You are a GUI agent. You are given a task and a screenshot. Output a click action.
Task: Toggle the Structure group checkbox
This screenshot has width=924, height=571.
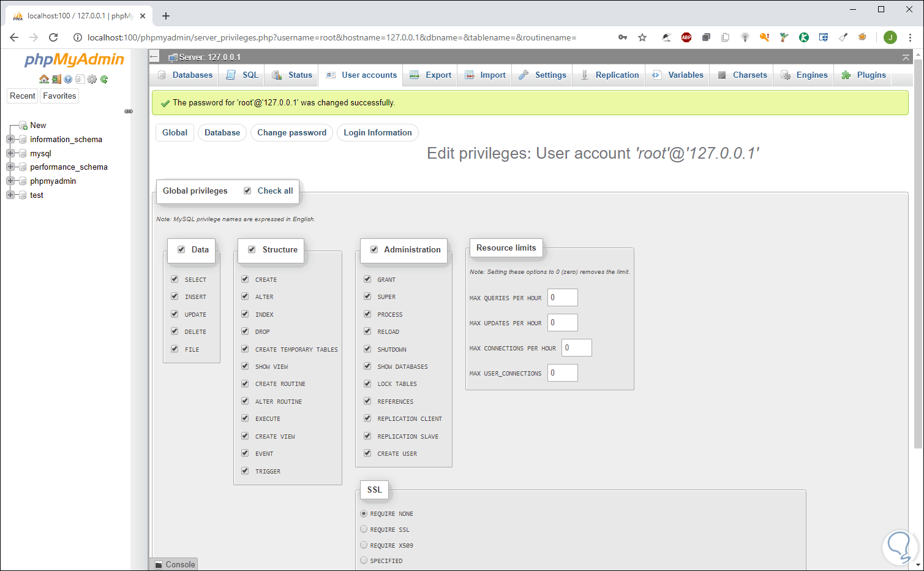pyautogui.click(x=252, y=249)
